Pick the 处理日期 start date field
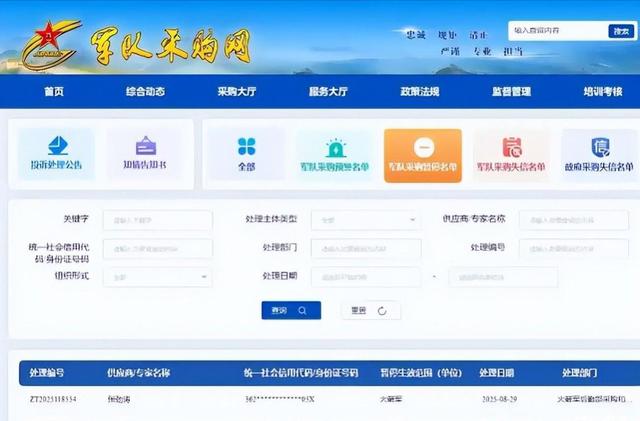640x421 pixels. (x=366, y=277)
